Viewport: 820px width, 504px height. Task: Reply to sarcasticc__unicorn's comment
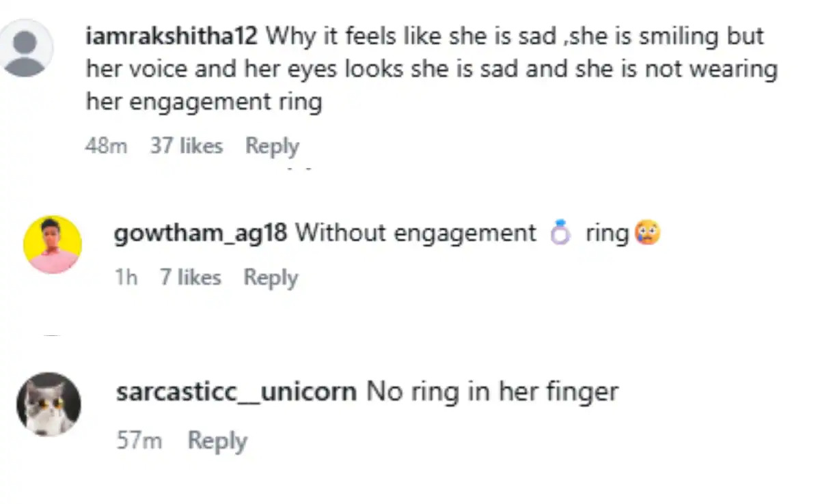217,441
